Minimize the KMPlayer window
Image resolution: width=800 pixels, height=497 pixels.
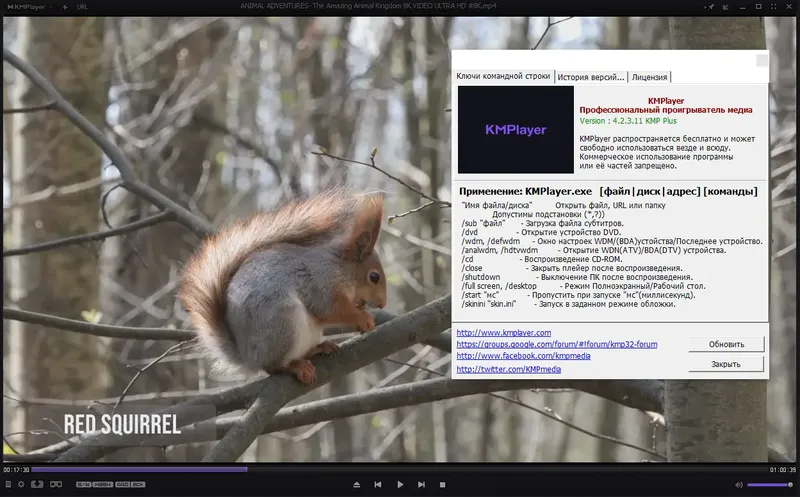(x=743, y=7)
